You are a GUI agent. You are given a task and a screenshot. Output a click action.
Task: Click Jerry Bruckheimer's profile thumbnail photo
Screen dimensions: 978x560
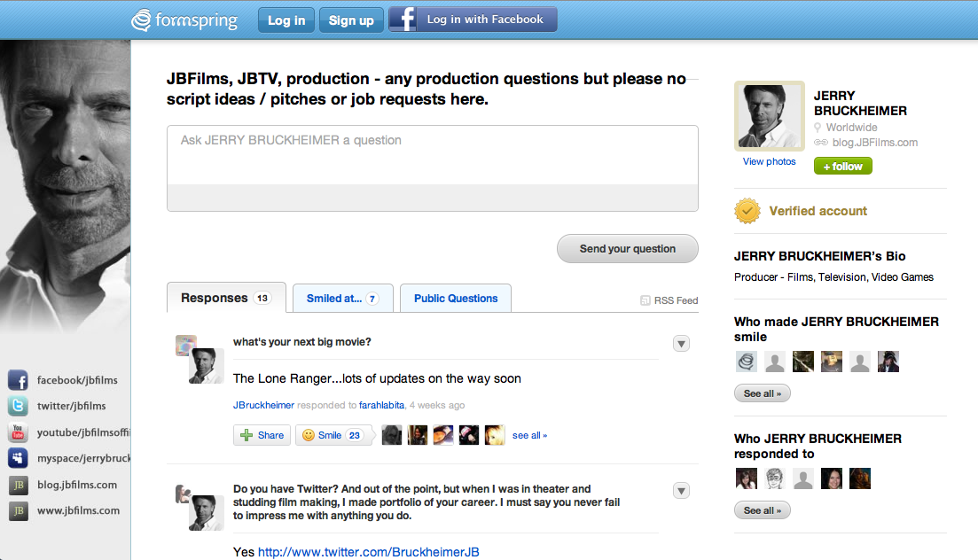[x=769, y=117]
